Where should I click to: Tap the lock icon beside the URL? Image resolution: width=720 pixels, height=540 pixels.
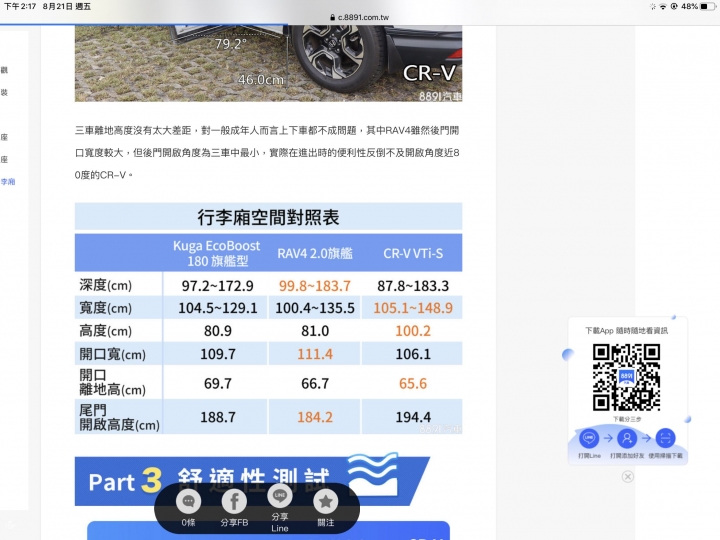pyautogui.click(x=332, y=17)
